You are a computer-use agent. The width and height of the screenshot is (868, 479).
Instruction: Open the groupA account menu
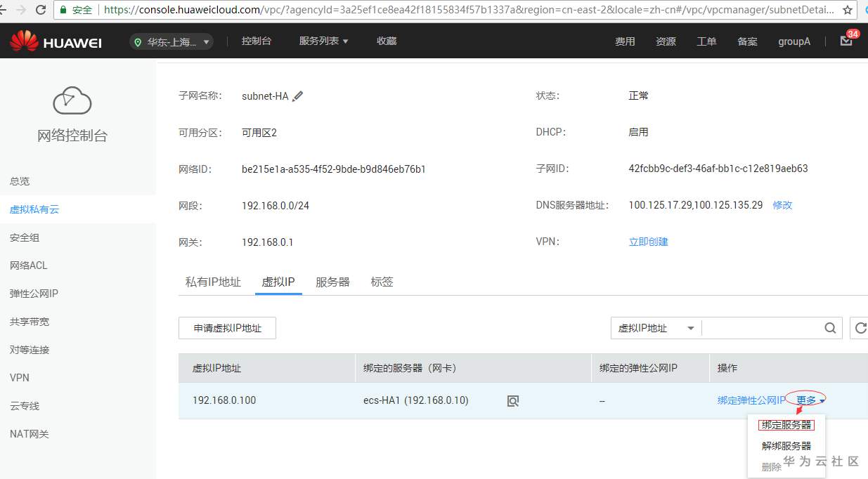pos(794,41)
